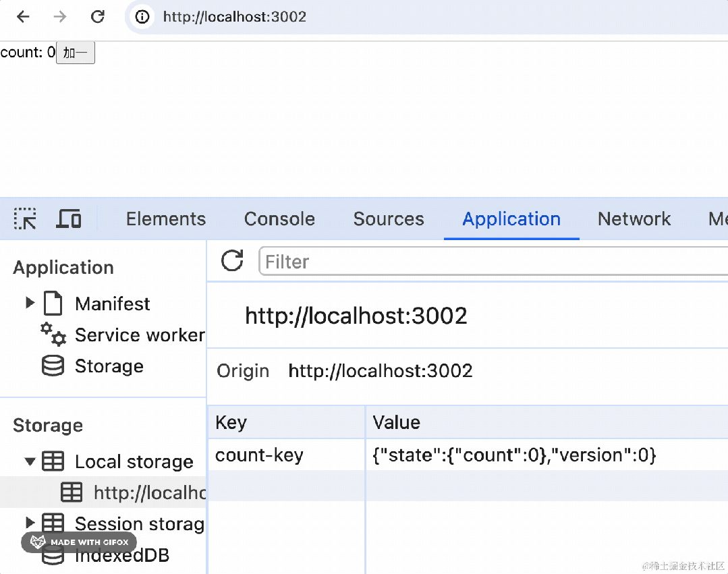Screen dimensions: 728x574
Task: Expand the Manifest tree item
Action: point(30,304)
